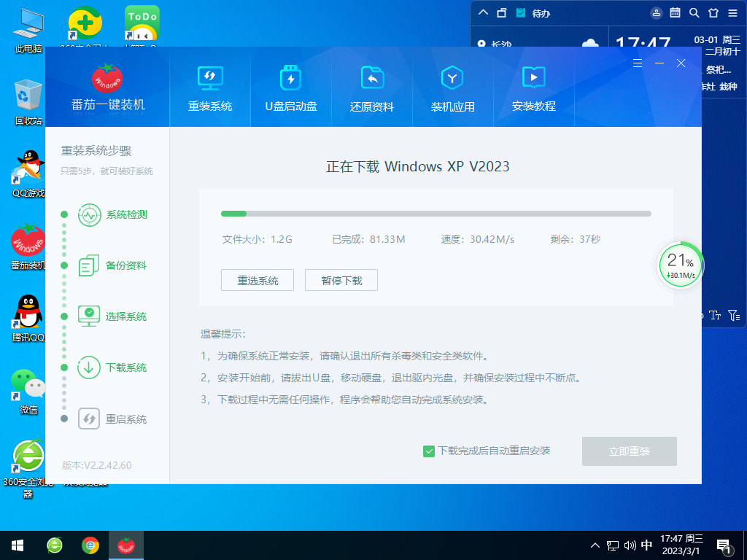Open 360 browser from the taskbar
The width and height of the screenshot is (747, 560).
click(55, 545)
